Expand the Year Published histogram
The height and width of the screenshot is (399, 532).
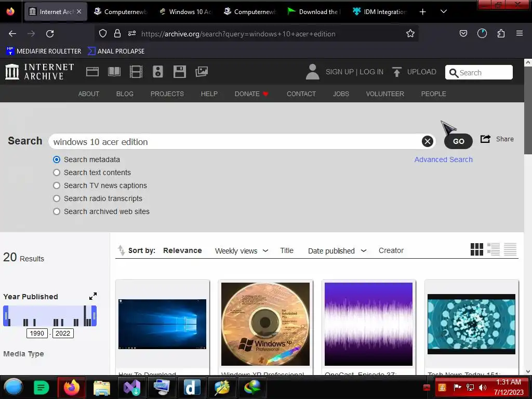pos(93,296)
